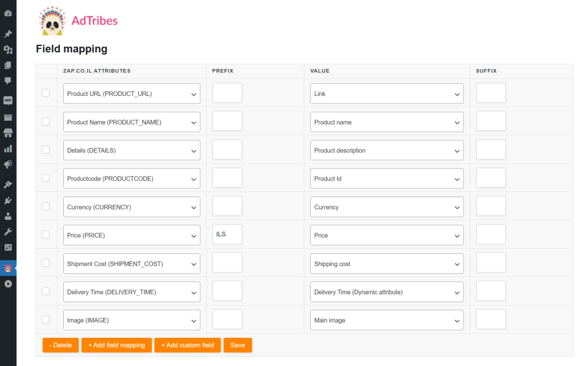Screen dimensions: 588x366
Task: Select the highlighted AdTribes panda plugin icon
Action: [x=8, y=268]
